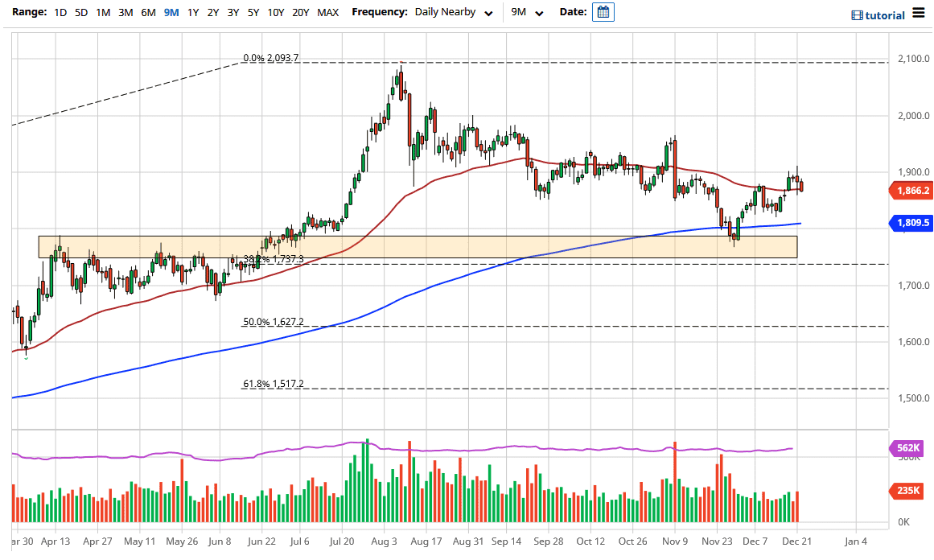Open the hamburger menu

click(918, 14)
